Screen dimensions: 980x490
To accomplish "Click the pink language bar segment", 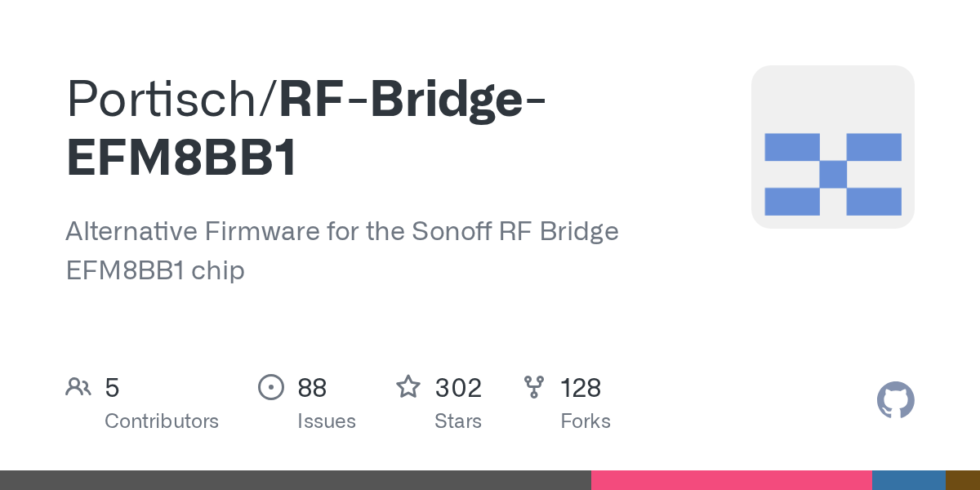I will coord(731,480).
